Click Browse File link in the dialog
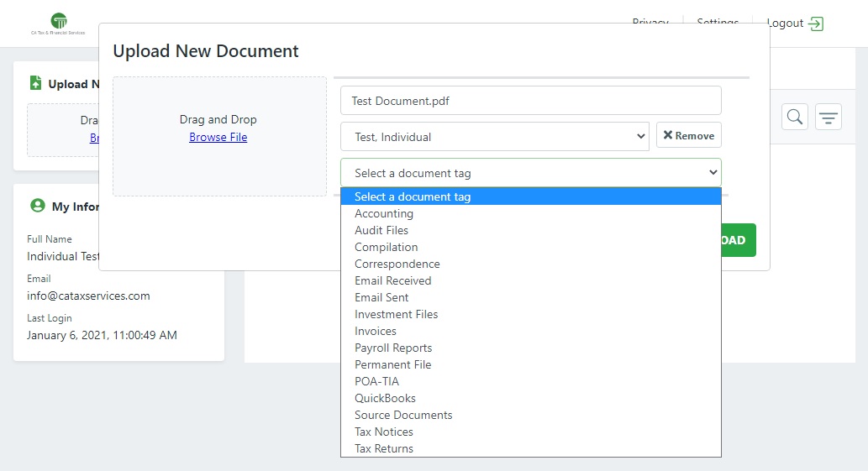Screen dimensions: 868x471 click(x=218, y=137)
